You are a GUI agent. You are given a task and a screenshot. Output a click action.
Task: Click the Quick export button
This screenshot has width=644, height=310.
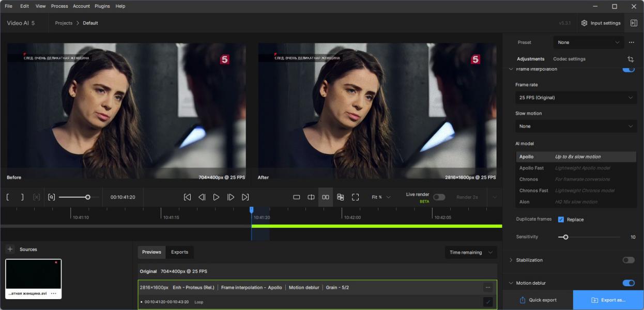pos(538,300)
